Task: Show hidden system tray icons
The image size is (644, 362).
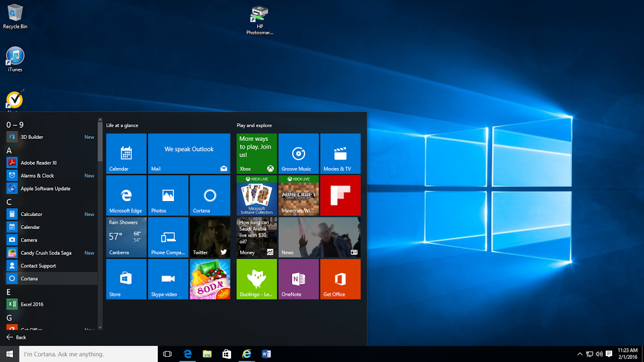Action: tap(580, 354)
